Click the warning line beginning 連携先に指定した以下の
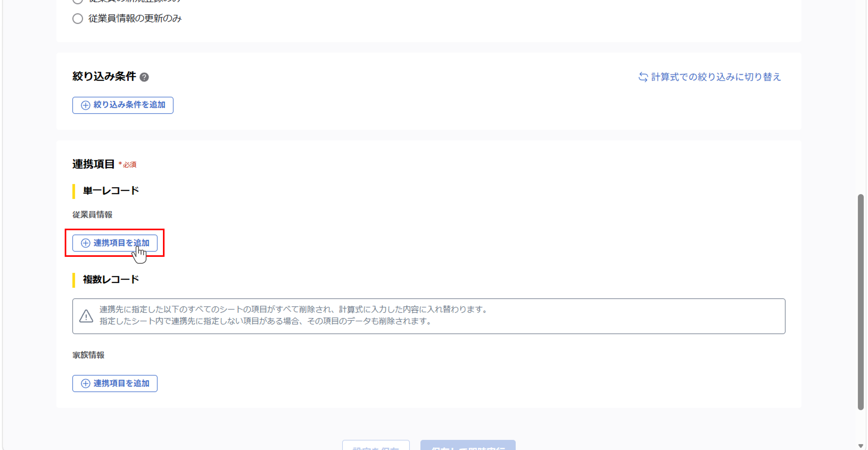This screenshot has width=868, height=450. [294, 309]
